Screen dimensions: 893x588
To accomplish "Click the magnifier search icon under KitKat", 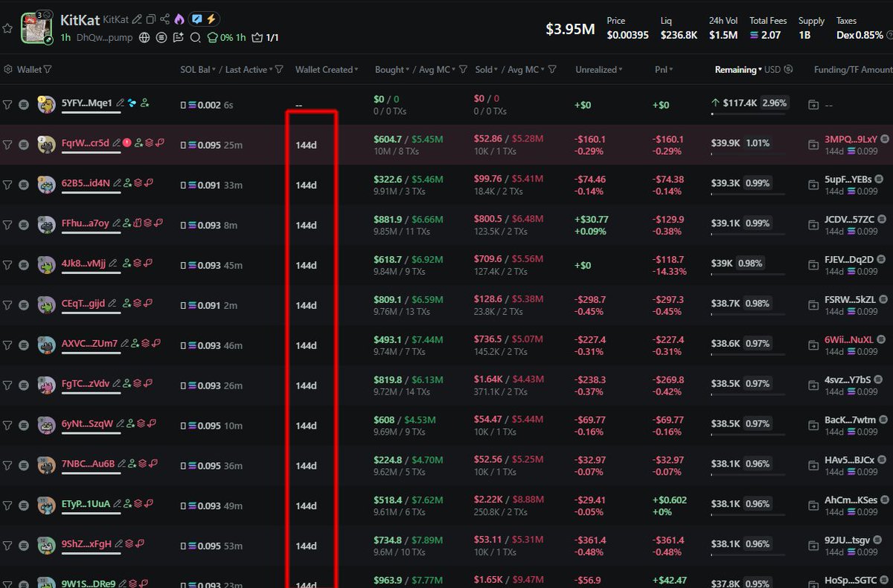I will 195,37.
